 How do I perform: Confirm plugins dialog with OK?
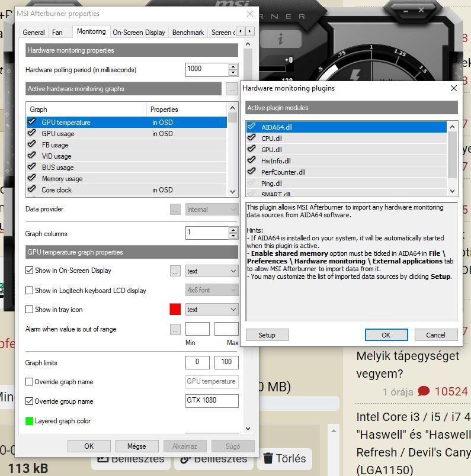pos(386,335)
